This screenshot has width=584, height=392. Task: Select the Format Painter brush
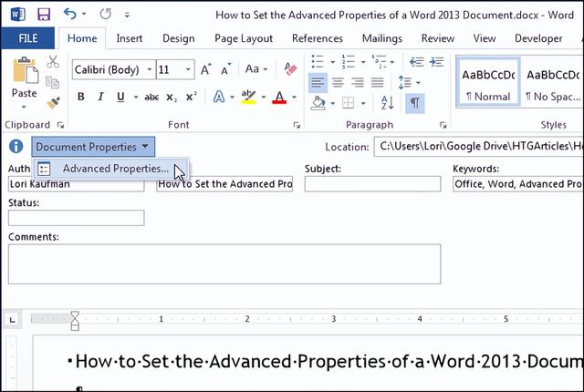[x=53, y=102]
